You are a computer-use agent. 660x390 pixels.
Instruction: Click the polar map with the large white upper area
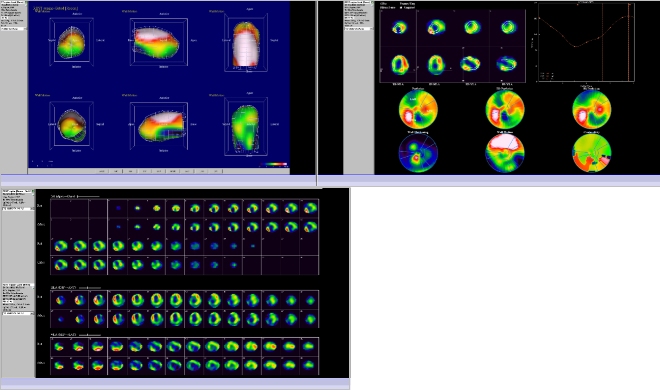[505, 153]
